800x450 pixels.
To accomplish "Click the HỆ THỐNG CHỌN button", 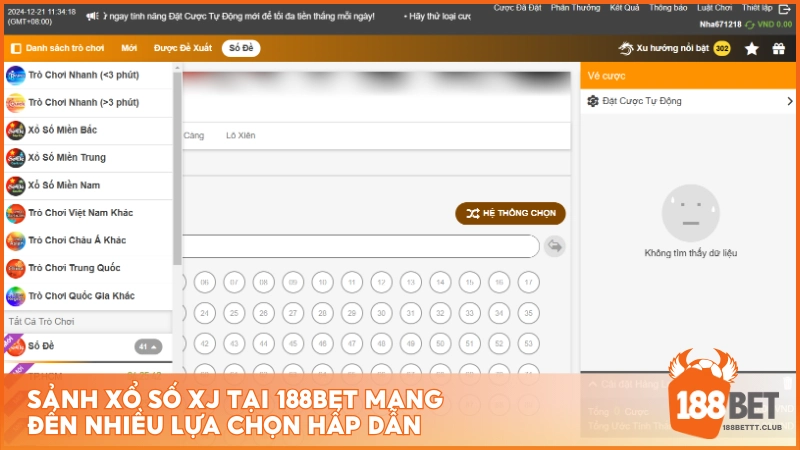I will coord(510,213).
